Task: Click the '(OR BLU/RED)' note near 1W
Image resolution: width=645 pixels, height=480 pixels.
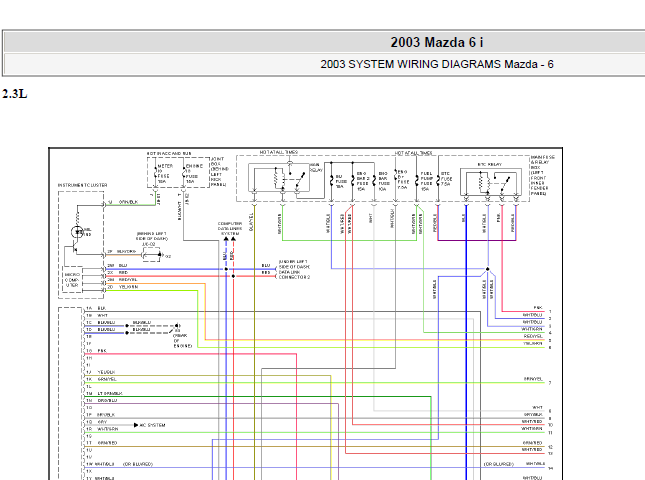Action: (x=138, y=464)
